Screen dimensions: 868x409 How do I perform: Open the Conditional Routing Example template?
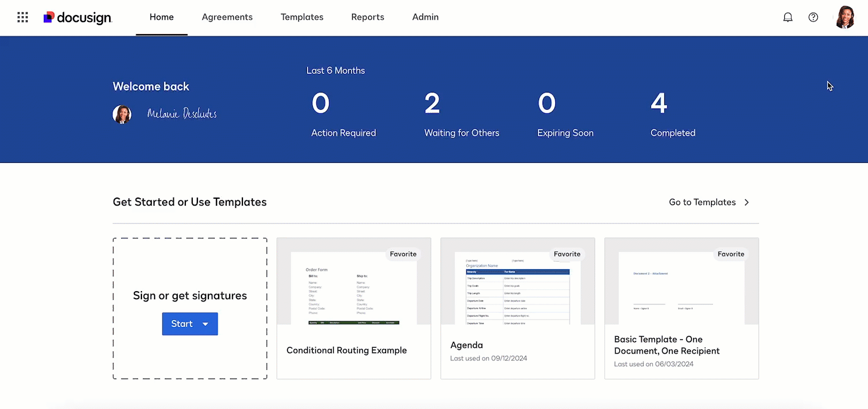[x=347, y=350]
